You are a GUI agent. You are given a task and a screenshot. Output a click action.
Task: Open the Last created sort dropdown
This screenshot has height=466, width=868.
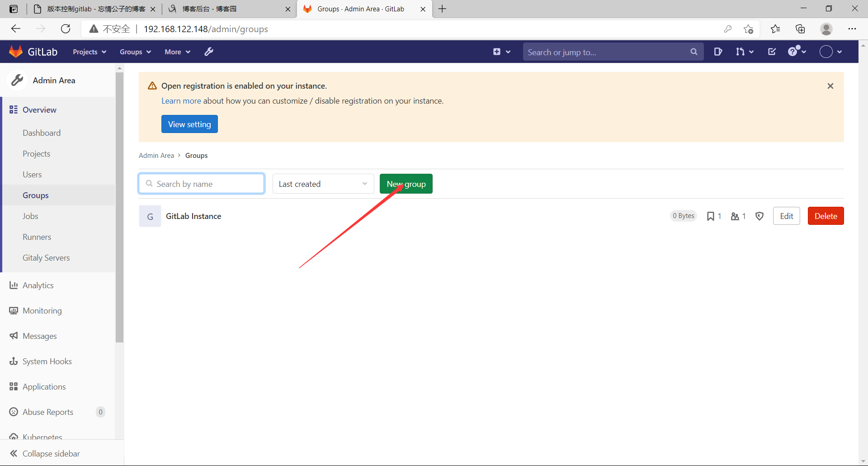click(x=323, y=184)
